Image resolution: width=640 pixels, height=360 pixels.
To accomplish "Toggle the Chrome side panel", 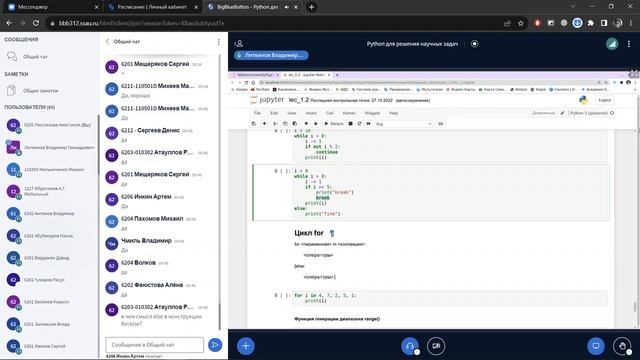I will [604, 23].
